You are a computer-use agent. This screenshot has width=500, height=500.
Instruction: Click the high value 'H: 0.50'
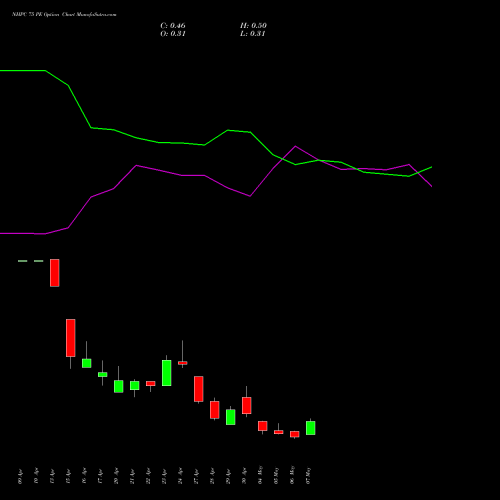click(x=253, y=26)
